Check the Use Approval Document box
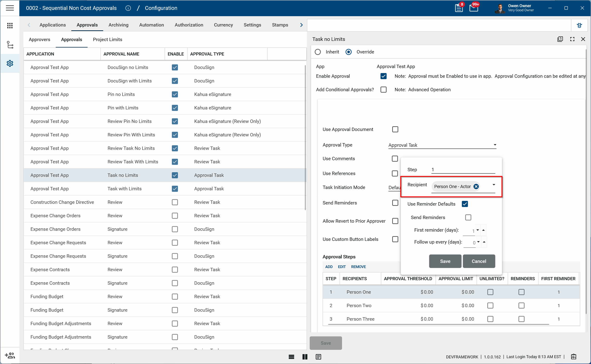Screen dimensions: 591x364 coord(395,129)
